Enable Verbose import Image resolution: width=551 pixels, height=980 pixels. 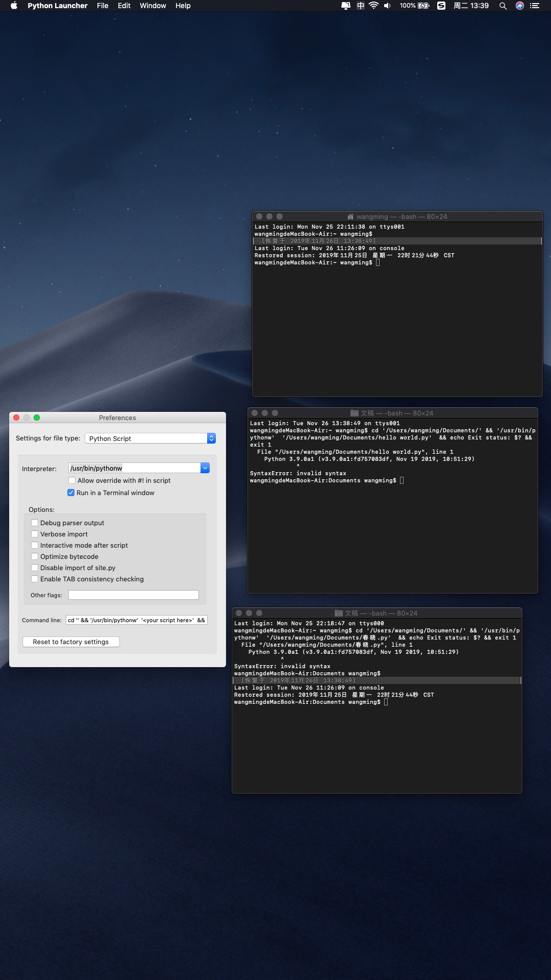click(x=35, y=534)
